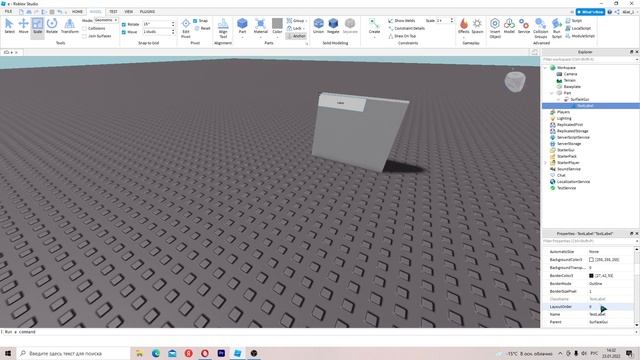The width and height of the screenshot is (640, 360).
Task: Switch to the HOME tab
Action: click(x=77, y=11)
